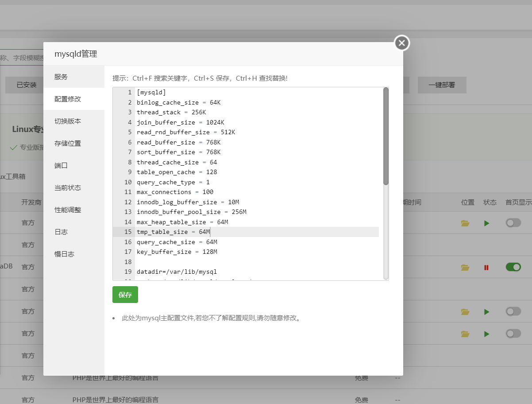Click line number 1 in the editor gutter
Viewport: 532px width, 404px height.
(x=130, y=92)
